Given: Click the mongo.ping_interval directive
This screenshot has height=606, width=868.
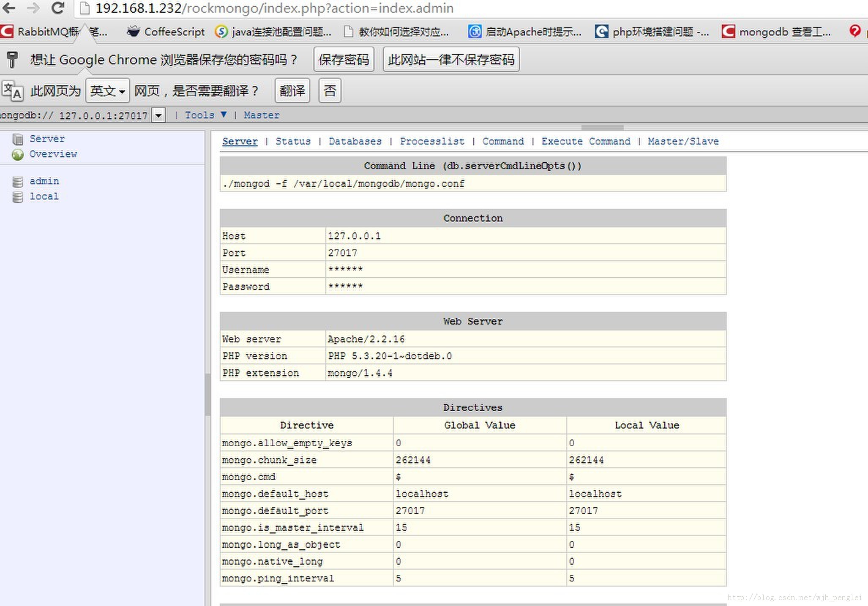Looking at the screenshot, I should click(x=278, y=578).
